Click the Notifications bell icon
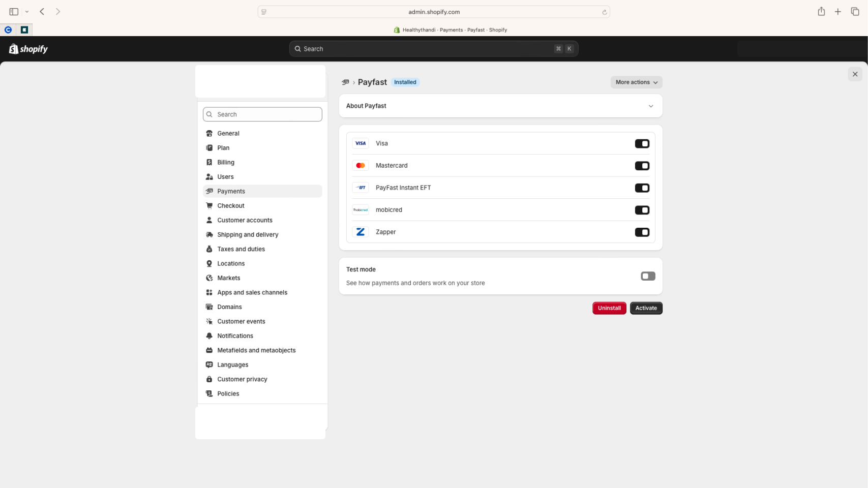Image resolution: width=868 pixels, height=488 pixels. (209, 335)
